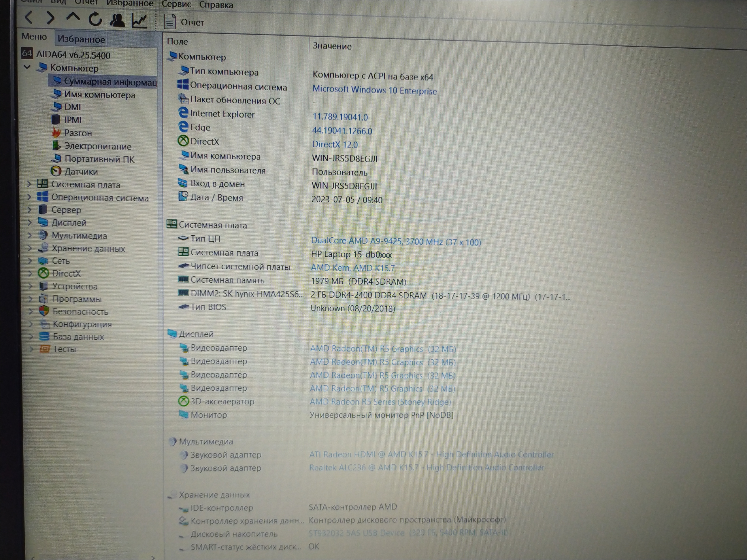
Task: Click the Up level arrow icon
Action: coord(73,17)
